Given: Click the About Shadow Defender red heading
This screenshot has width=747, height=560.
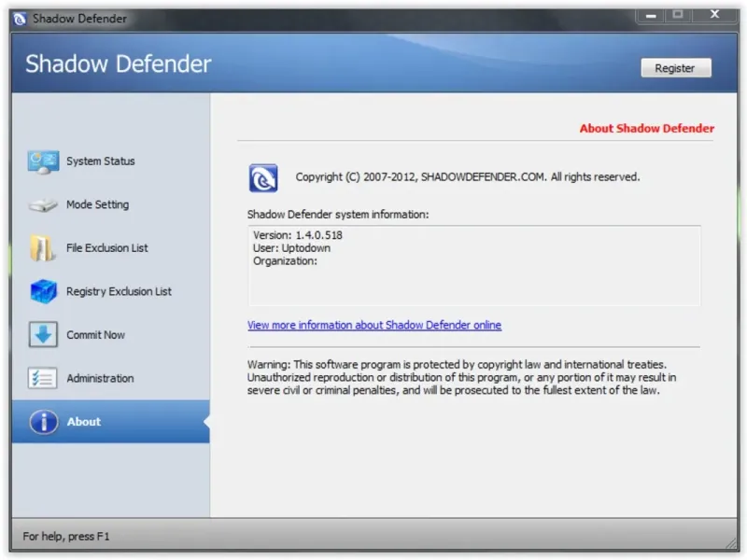Looking at the screenshot, I should [x=646, y=129].
